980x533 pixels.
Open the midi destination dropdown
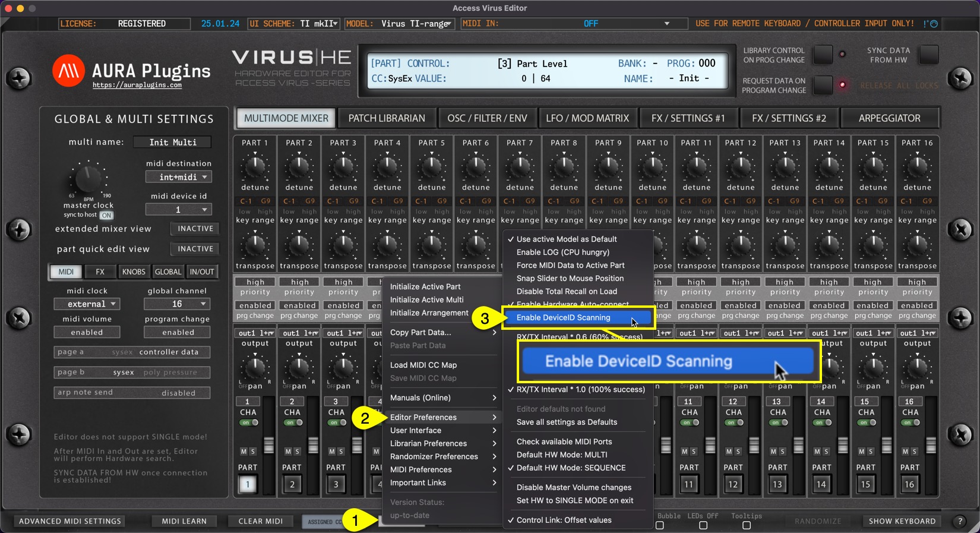pyautogui.click(x=179, y=177)
